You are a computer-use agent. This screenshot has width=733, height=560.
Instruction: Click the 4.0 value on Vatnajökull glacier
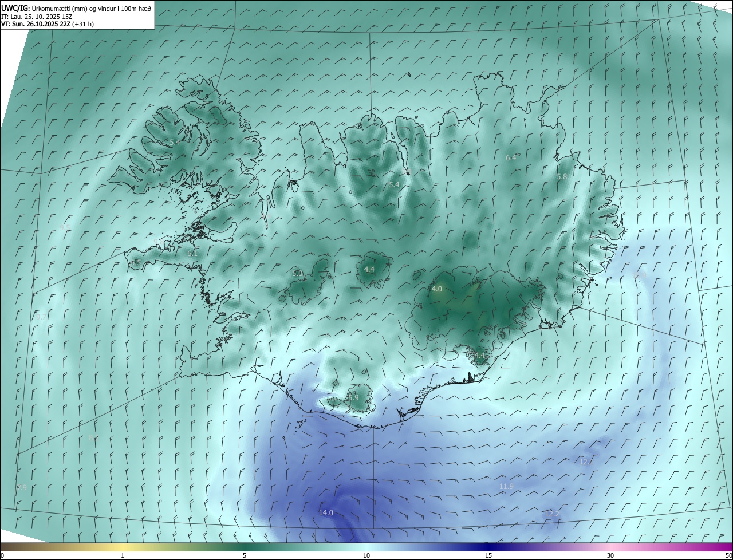437,289
